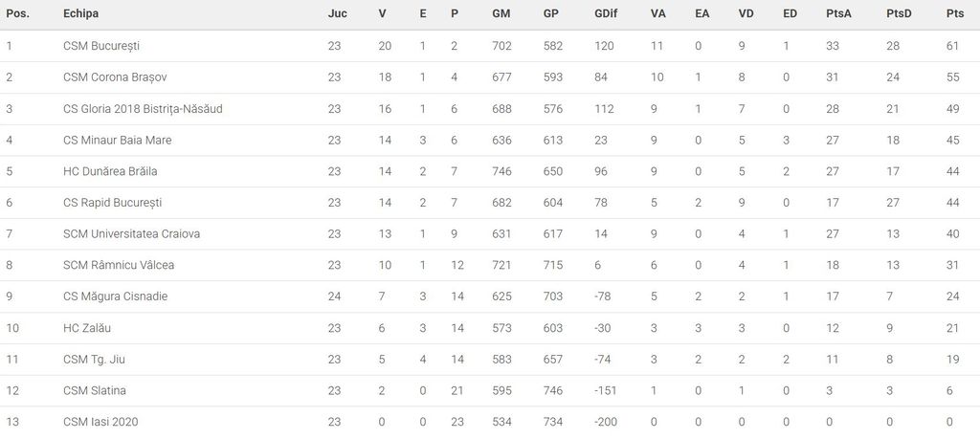Click the GM column header
The height and width of the screenshot is (439, 980).
(x=501, y=14)
